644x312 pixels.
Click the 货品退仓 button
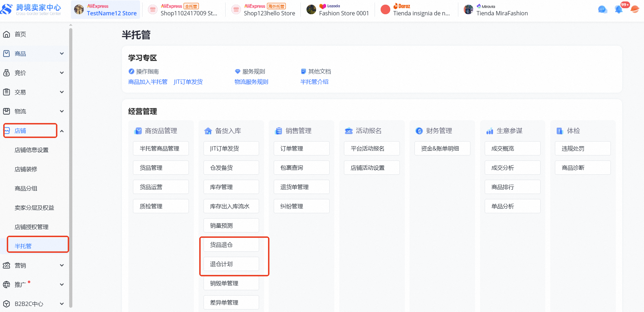pyautogui.click(x=231, y=245)
